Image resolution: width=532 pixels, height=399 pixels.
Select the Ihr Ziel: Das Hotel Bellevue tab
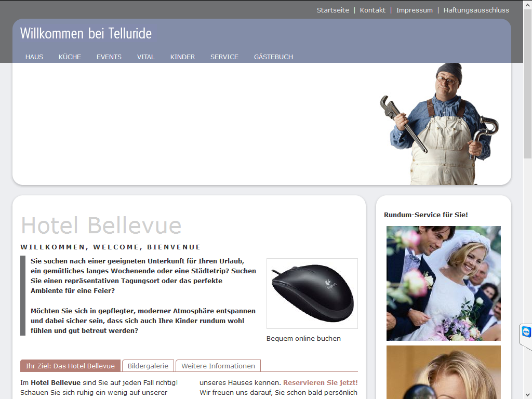tap(70, 366)
